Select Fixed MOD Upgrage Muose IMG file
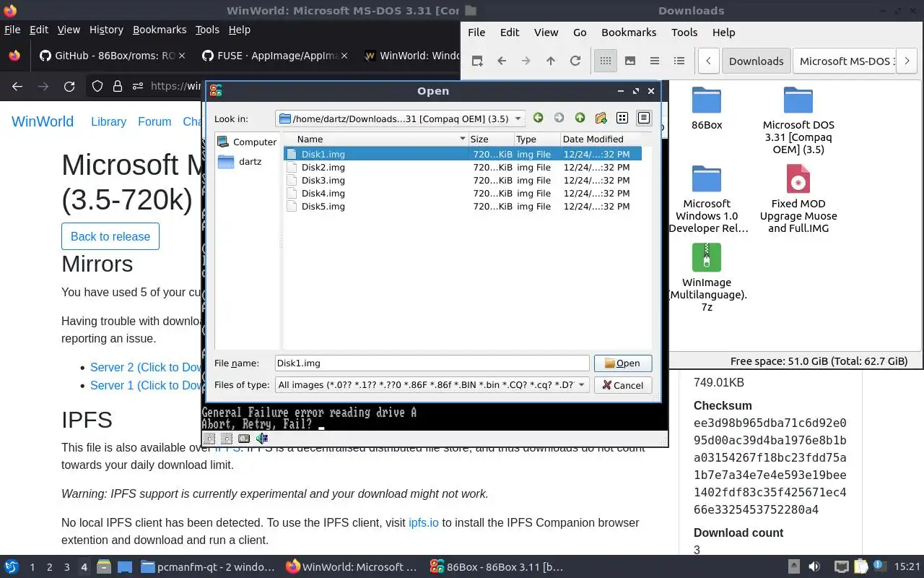The height and width of the screenshot is (578, 924). click(798, 199)
